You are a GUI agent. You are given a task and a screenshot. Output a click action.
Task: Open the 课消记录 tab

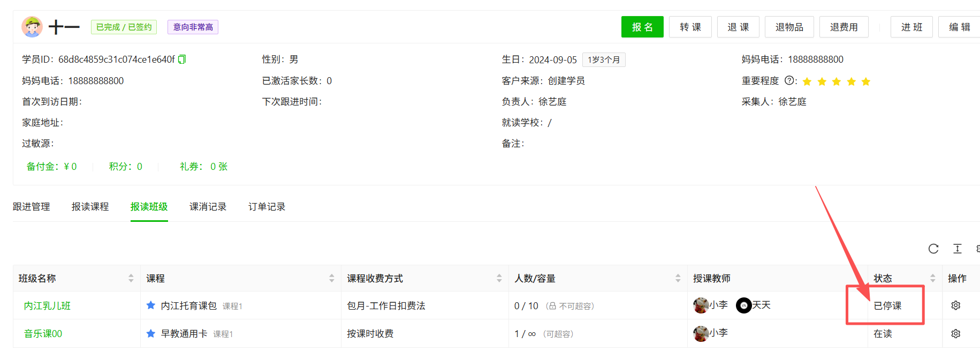click(208, 207)
